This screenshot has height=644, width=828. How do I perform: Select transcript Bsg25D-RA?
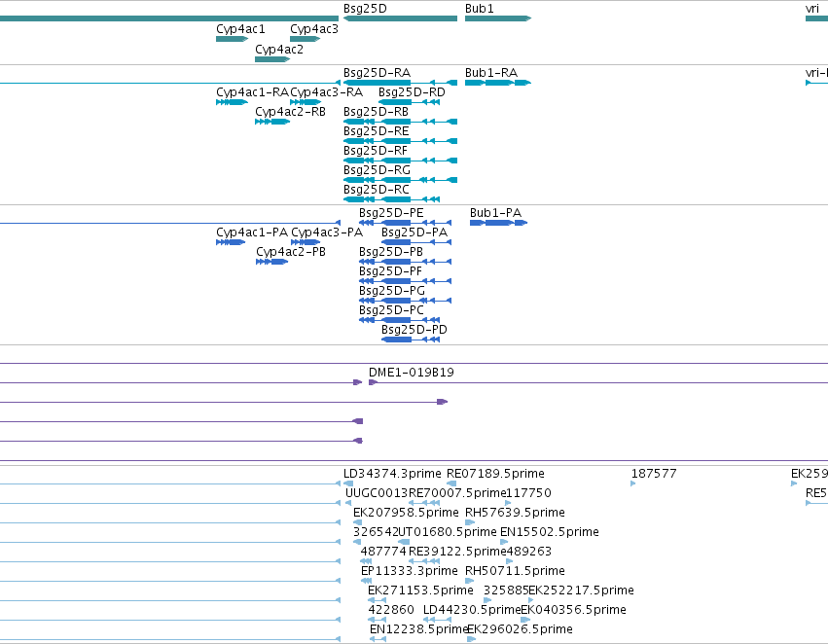coord(400,83)
